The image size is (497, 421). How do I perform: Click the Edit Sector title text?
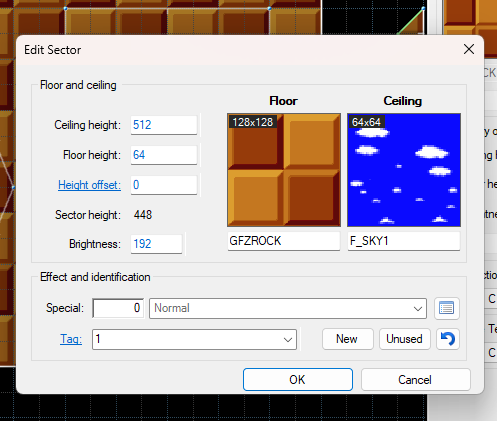53,50
